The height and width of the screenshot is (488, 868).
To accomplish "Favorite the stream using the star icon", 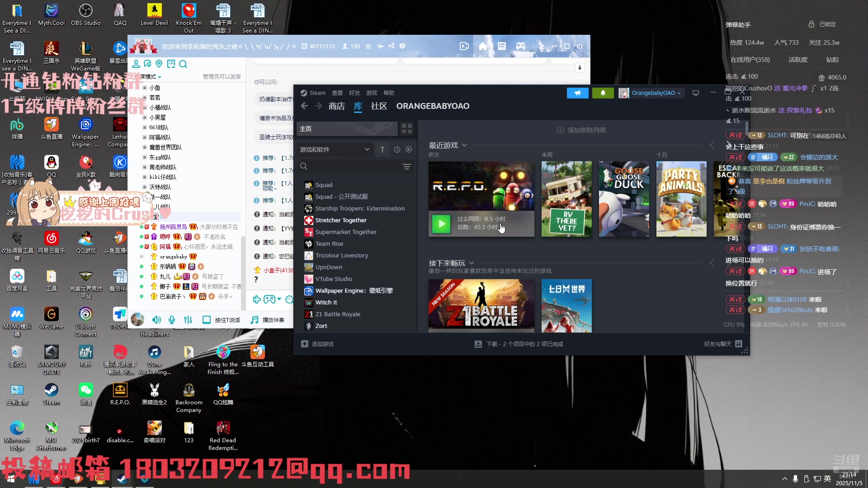I will click(x=368, y=46).
